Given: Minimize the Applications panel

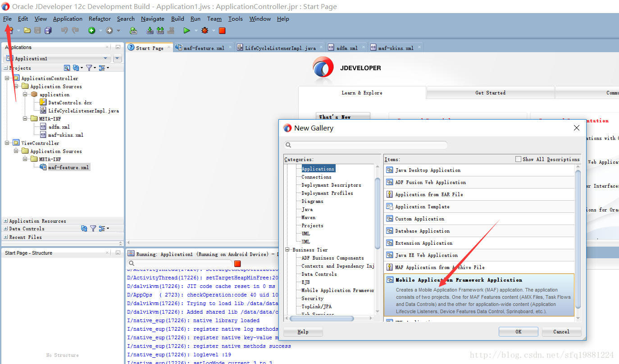Looking at the screenshot, I should point(118,47).
